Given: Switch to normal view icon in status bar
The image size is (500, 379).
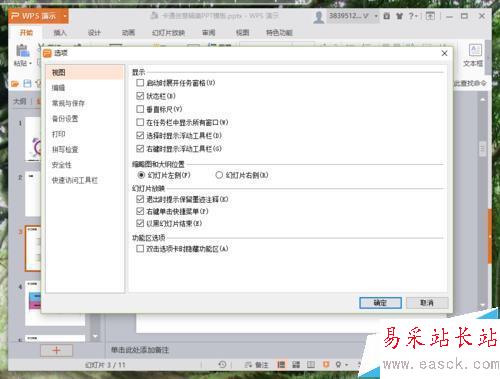Looking at the screenshot, I should point(281,365).
